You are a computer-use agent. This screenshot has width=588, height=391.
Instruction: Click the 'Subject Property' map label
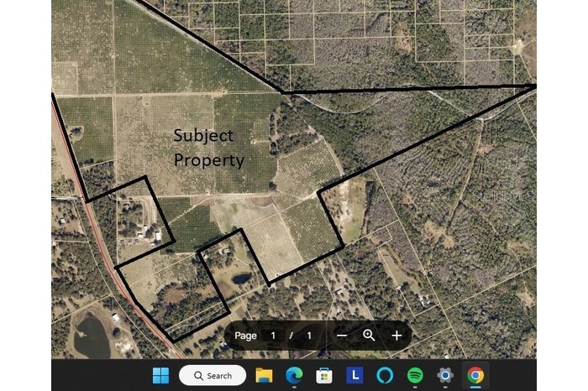click(x=209, y=148)
